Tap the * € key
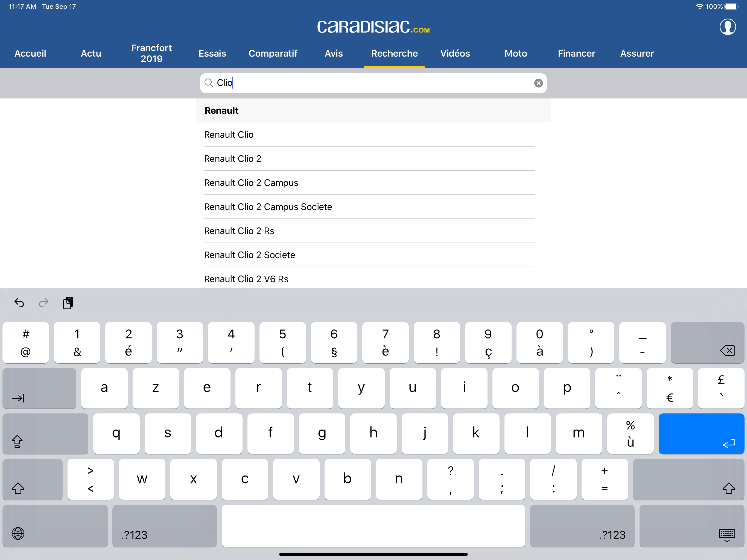 coord(670,388)
